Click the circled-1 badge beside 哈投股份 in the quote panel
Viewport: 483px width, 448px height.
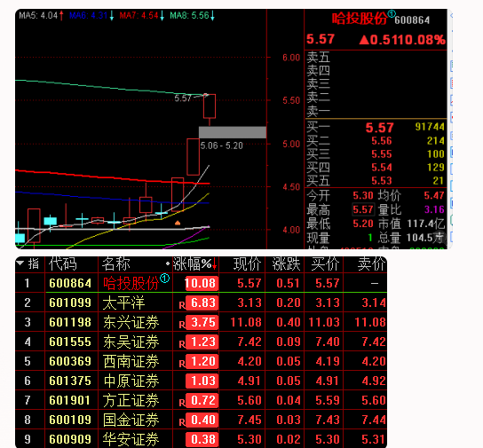[392, 14]
